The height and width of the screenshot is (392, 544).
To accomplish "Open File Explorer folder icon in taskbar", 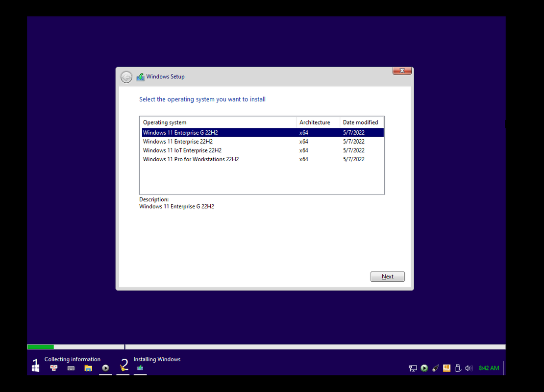I will 88,368.
